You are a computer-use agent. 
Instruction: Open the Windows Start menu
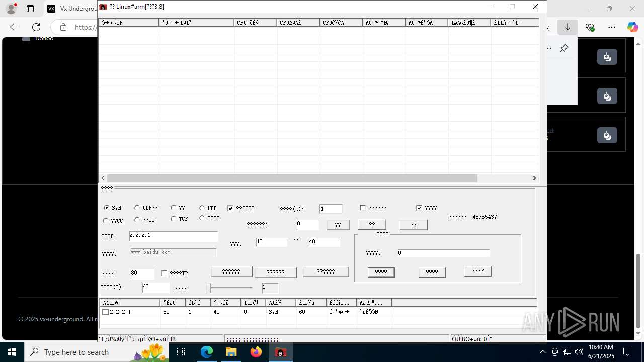[12, 352]
